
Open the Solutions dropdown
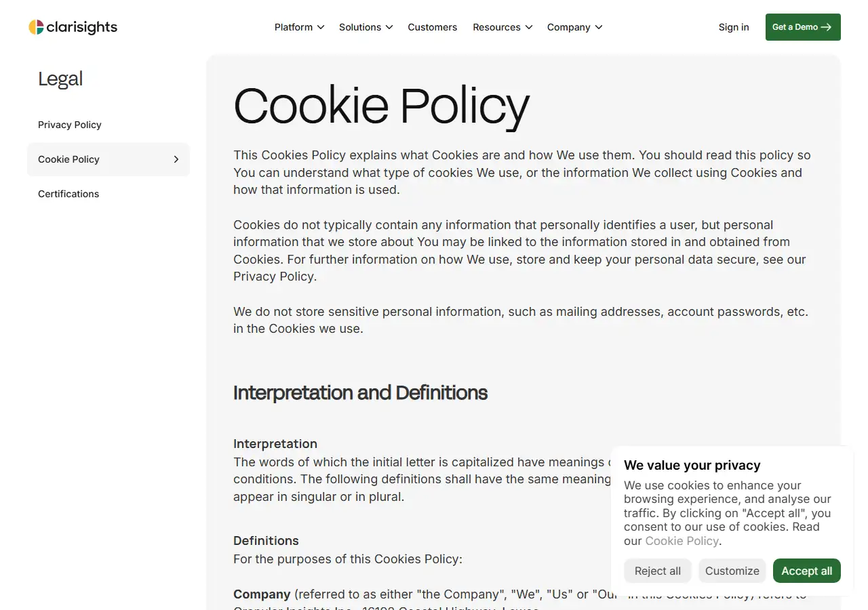pyautogui.click(x=366, y=27)
